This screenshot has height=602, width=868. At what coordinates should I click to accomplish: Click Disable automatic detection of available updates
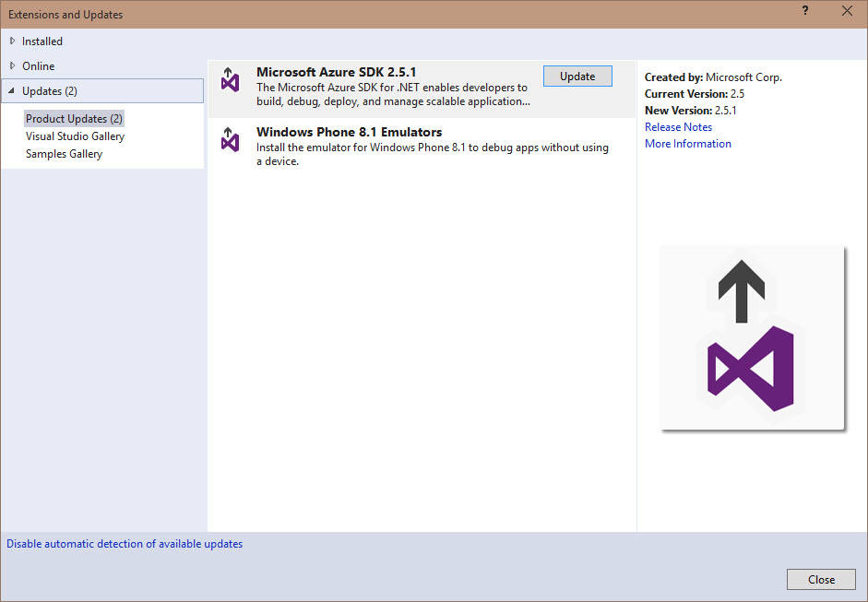tap(125, 544)
